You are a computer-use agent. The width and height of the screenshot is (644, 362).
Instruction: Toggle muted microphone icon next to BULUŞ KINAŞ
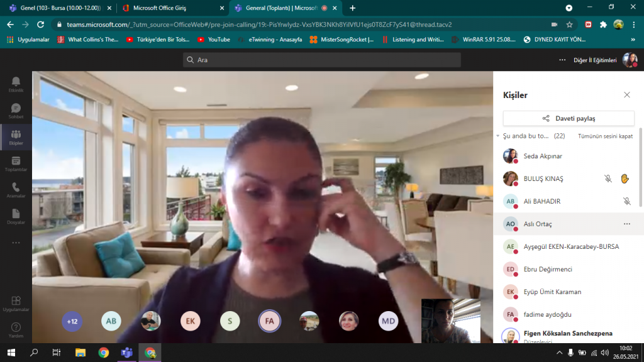coord(608,178)
